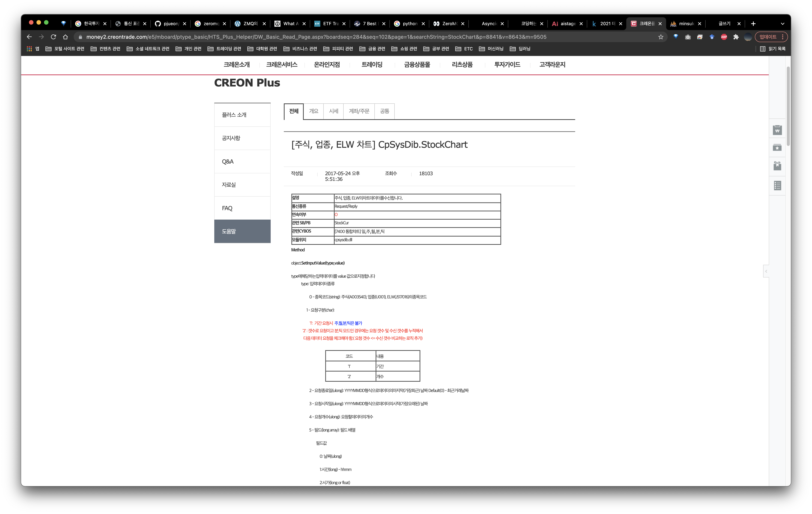The width and height of the screenshot is (812, 514).
Task: Open the 플러스 소개 sidebar item
Action: click(242, 115)
